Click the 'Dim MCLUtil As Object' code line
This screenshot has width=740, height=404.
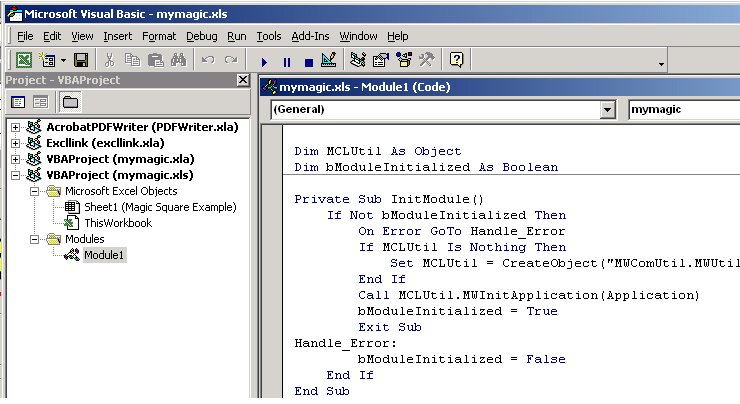point(378,151)
